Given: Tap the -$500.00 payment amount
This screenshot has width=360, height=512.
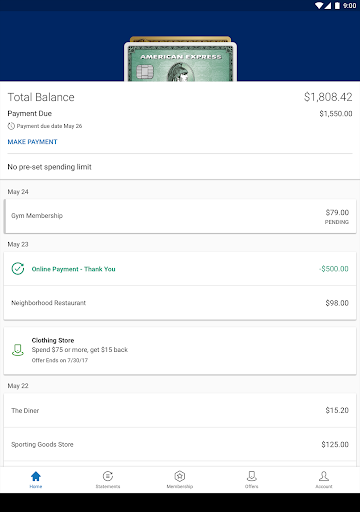Looking at the screenshot, I should pos(334,269).
